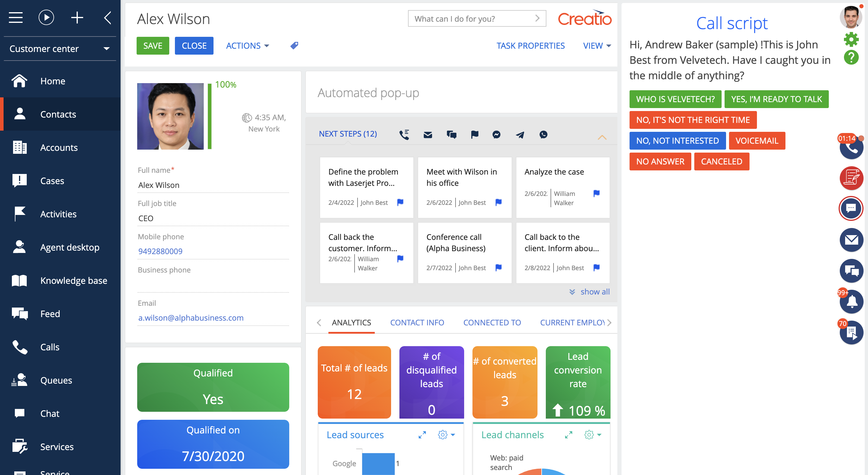Open the Knowledge base from the sidebar
Screen dimensions: 868x475
click(x=74, y=280)
